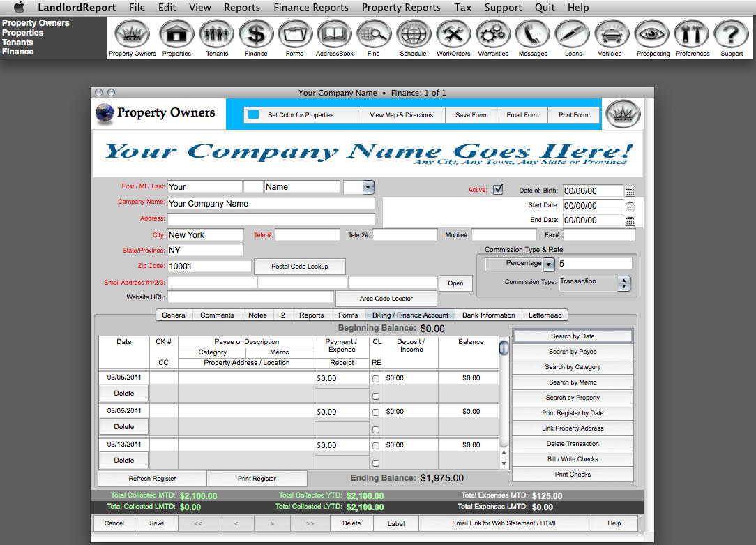Open the Prospecting eye icon
Screen dimensions: 756x545
[x=651, y=34]
